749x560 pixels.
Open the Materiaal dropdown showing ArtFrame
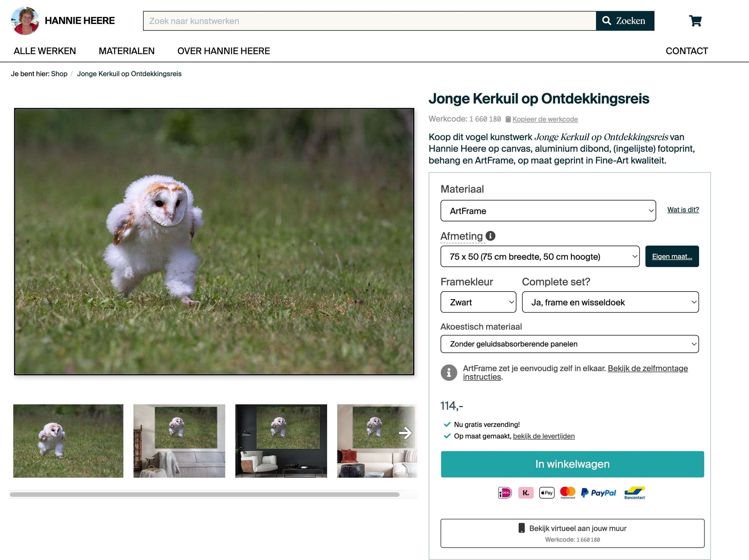click(x=548, y=211)
